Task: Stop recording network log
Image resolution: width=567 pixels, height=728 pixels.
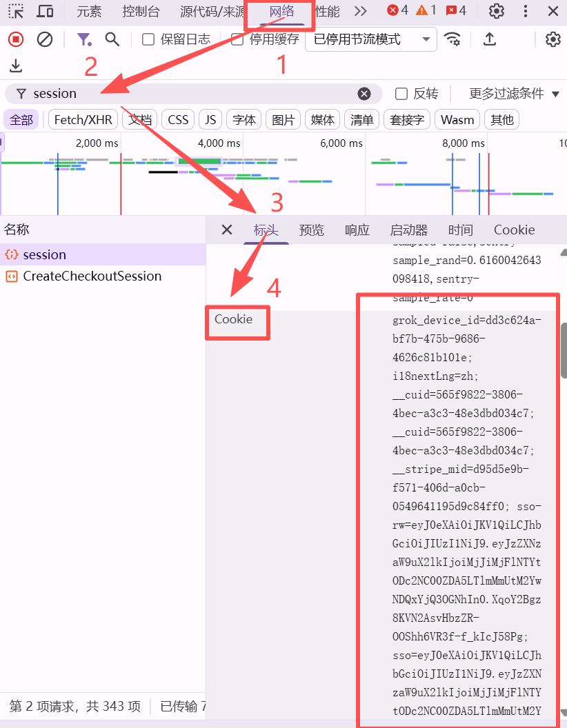Action: point(16,39)
